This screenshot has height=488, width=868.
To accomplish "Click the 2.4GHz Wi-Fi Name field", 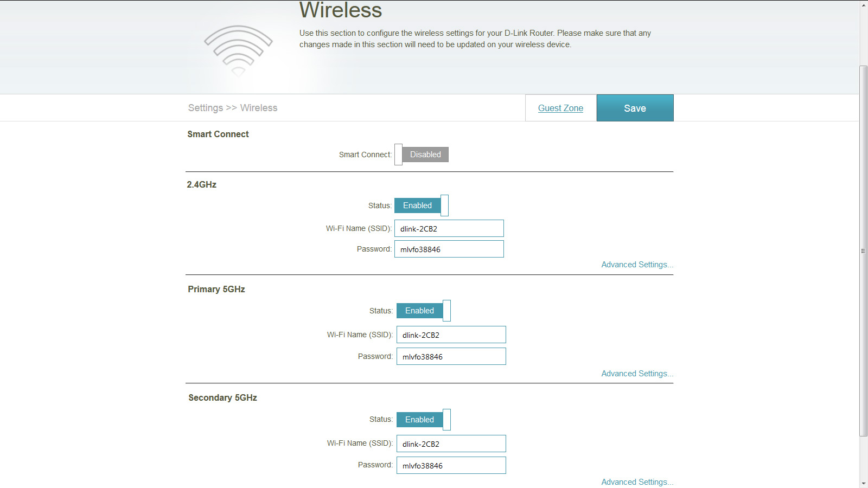I will 449,228.
